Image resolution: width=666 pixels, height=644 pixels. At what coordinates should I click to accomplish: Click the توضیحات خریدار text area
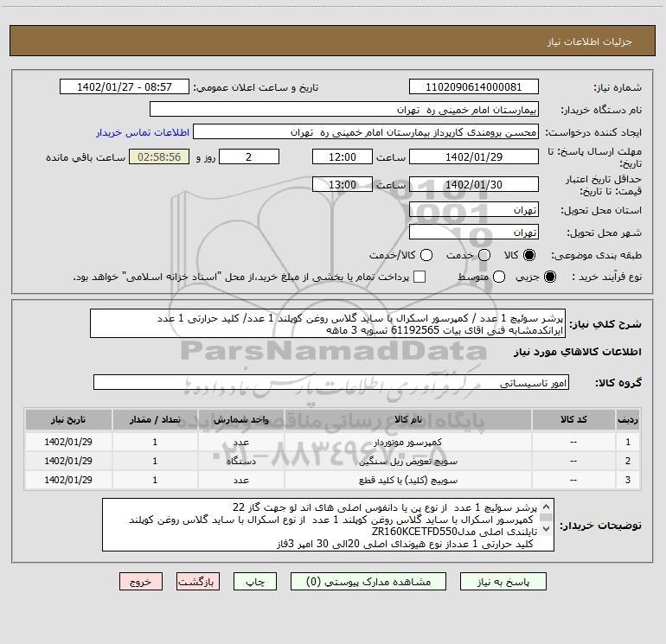click(x=328, y=525)
